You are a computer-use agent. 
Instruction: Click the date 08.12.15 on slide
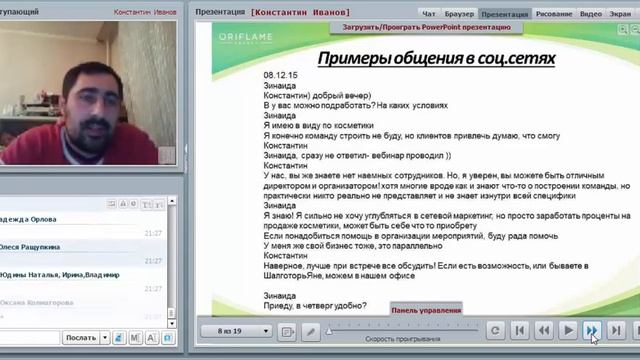(x=280, y=75)
